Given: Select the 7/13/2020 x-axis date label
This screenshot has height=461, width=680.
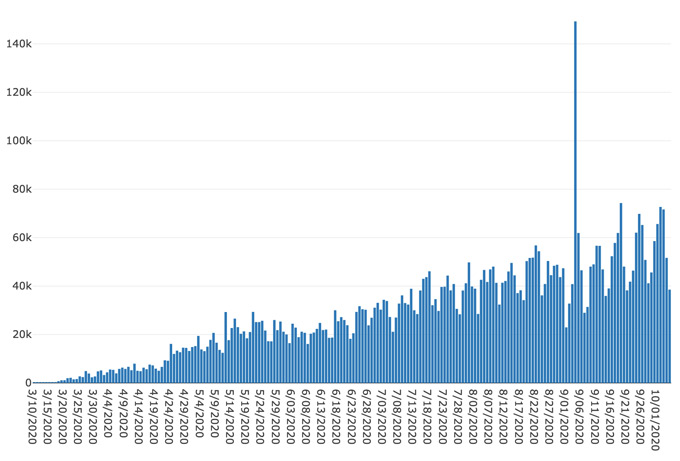Looking at the screenshot, I should (x=412, y=416).
